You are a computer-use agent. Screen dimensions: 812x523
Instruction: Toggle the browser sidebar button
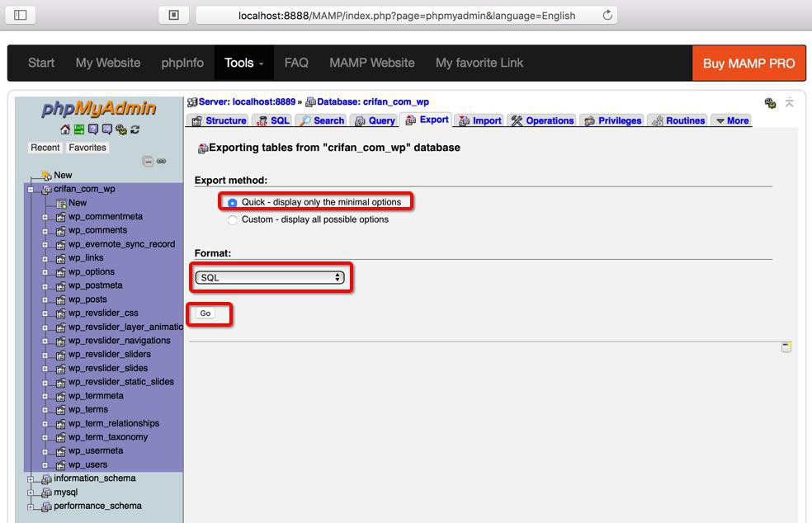[20, 15]
